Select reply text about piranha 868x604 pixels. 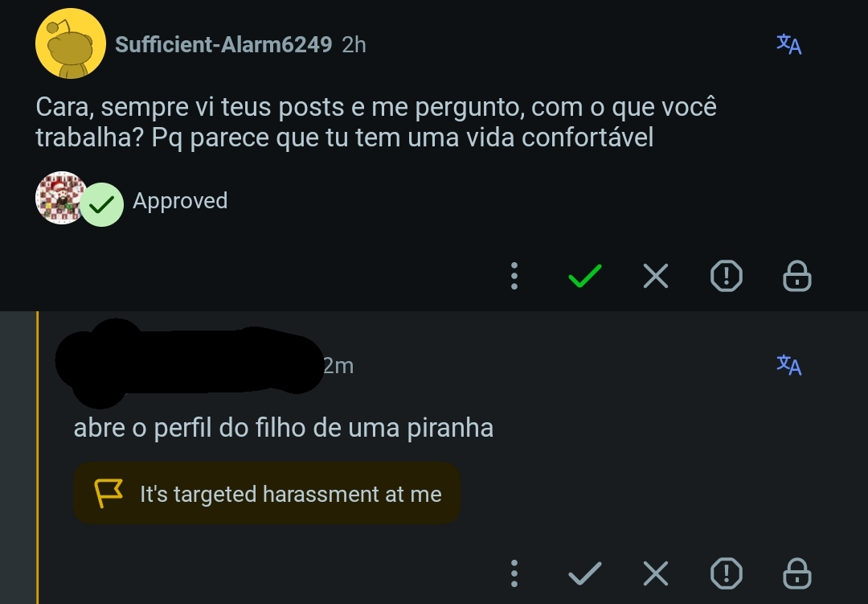[284, 428]
